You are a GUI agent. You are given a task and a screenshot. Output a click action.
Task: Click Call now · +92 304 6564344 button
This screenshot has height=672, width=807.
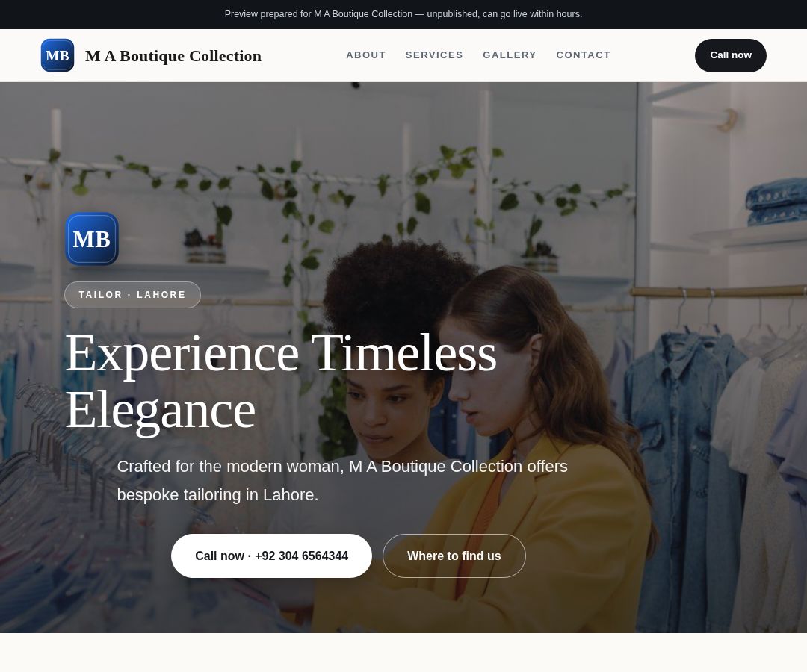(x=271, y=556)
